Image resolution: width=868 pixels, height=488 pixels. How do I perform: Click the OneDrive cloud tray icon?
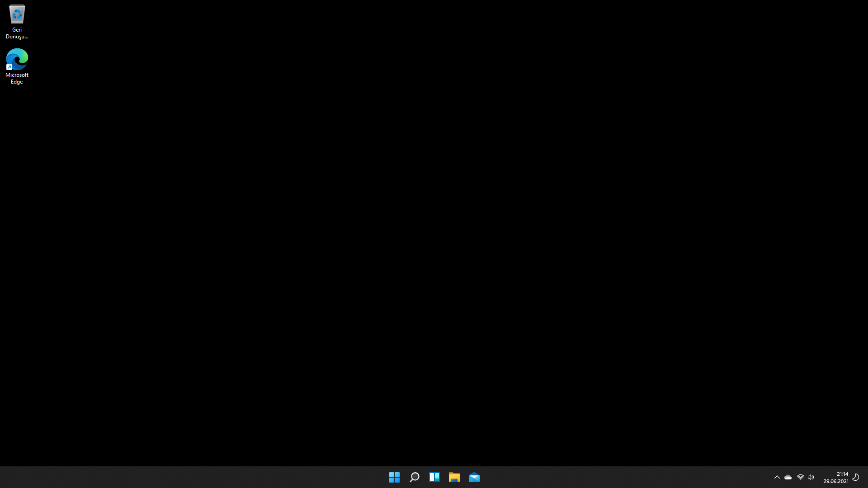pyautogui.click(x=788, y=477)
